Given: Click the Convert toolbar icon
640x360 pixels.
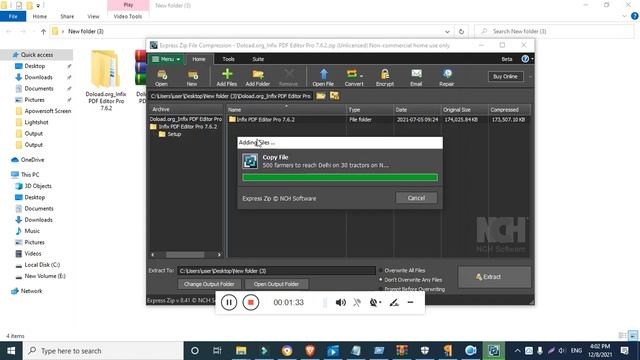Looking at the screenshot, I should pyautogui.click(x=354, y=77).
